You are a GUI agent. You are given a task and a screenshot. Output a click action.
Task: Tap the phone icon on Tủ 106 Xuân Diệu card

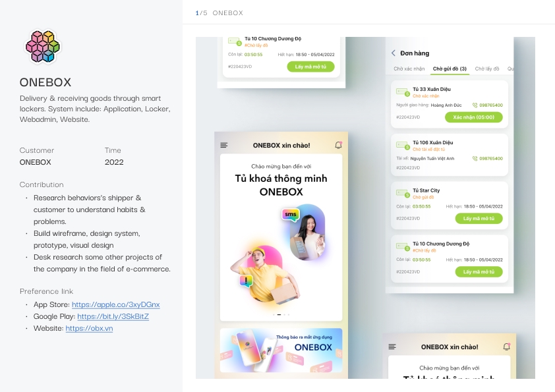click(x=475, y=159)
